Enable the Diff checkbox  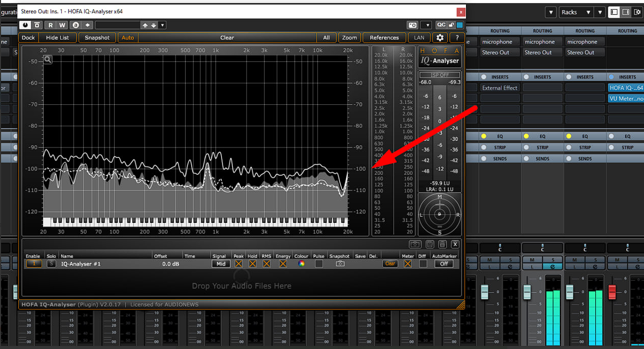(x=423, y=263)
